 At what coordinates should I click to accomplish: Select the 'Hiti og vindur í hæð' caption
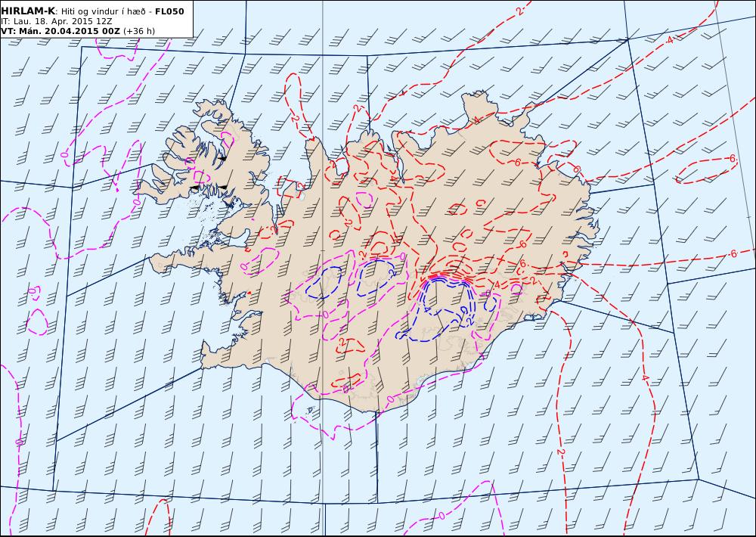tap(103, 11)
